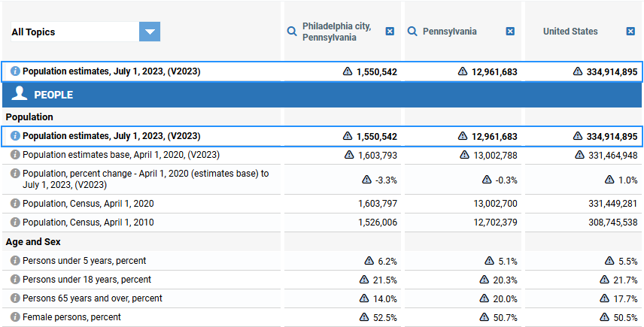
Task: Click warning icon beside Pennsylvania -0.3% value
Action: (487, 180)
